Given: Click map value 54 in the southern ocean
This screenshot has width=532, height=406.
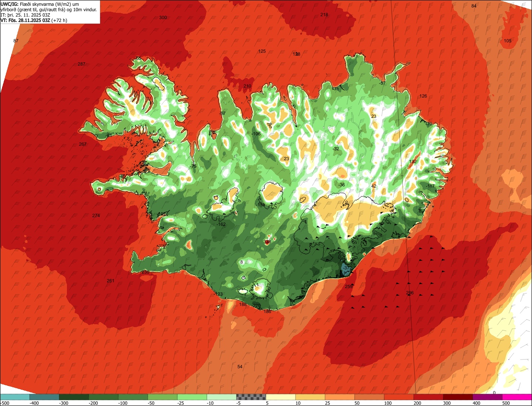Looking at the screenshot, I should point(240,367).
